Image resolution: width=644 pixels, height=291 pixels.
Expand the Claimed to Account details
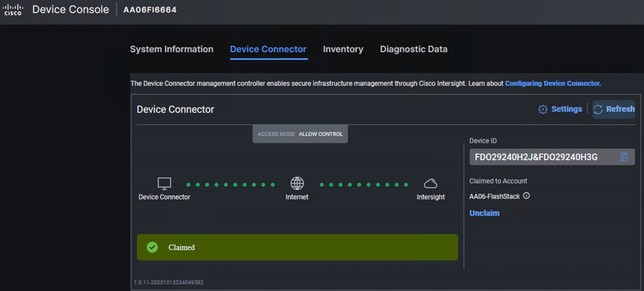pyautogui.click(x=498, y=181)
